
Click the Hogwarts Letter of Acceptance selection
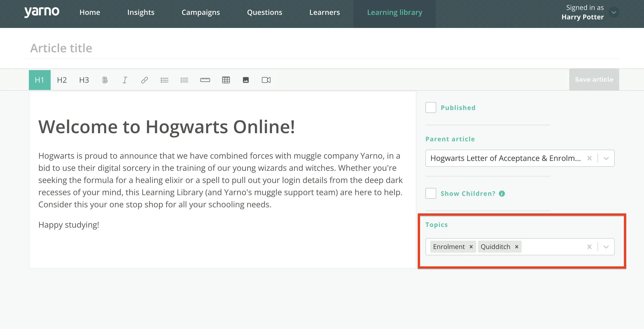[x=505, y=158]
